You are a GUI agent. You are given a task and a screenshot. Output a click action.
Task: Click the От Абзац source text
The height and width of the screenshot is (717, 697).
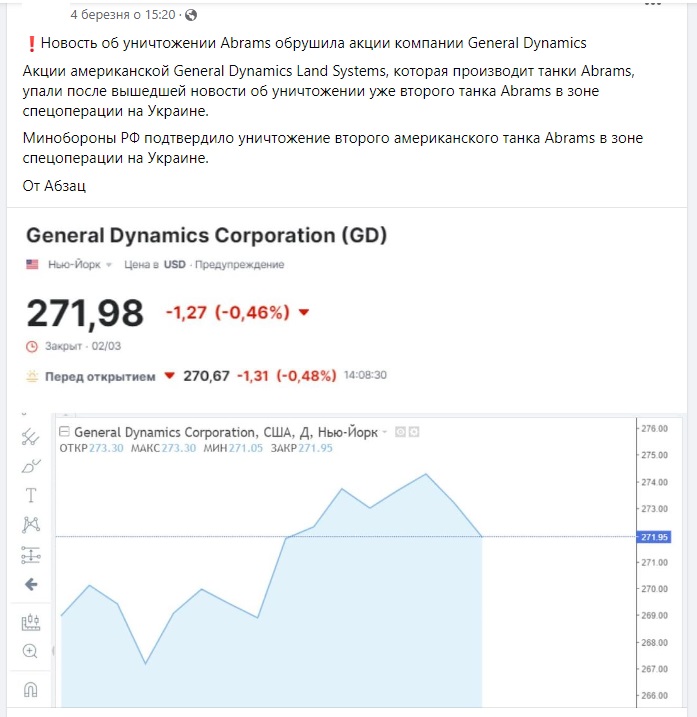pyautogui.click(x=54, y=186)
